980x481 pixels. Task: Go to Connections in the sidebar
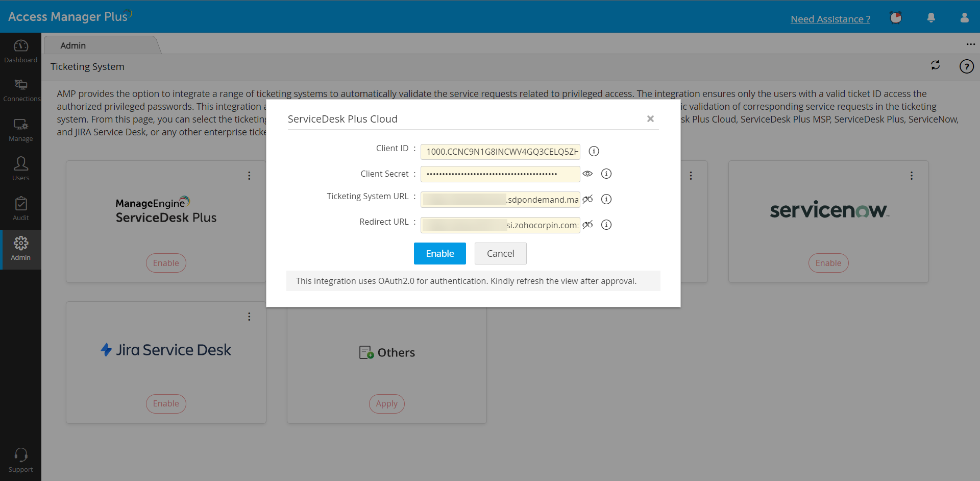(20, 91)
